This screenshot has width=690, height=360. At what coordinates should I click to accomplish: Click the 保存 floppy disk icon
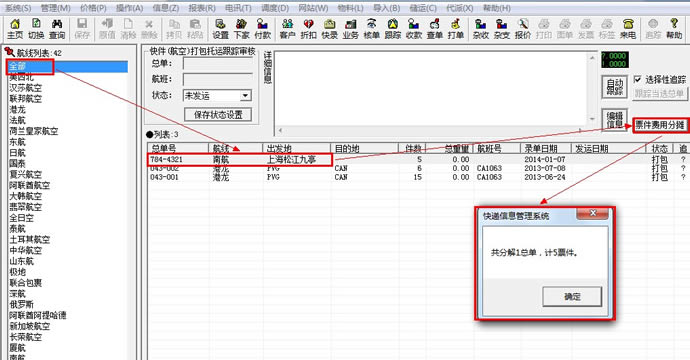click(x=82, y=29)
